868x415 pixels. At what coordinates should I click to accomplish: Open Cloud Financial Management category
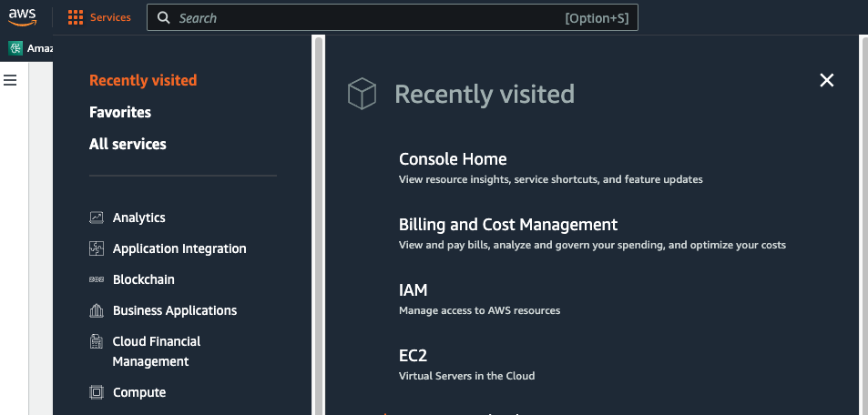[157, 351]
